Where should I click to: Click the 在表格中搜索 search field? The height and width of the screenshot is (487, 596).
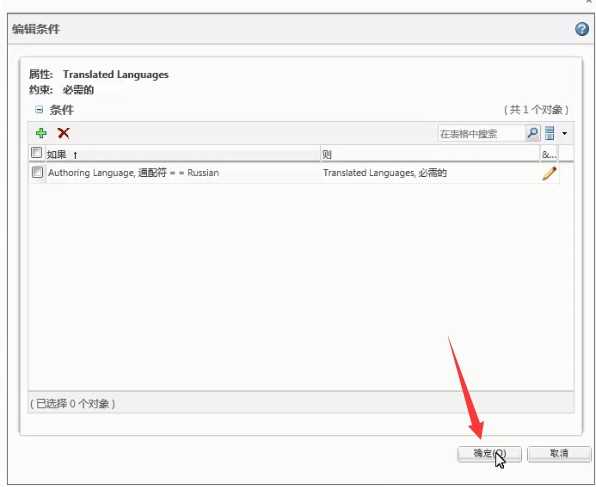pos(482,133)
